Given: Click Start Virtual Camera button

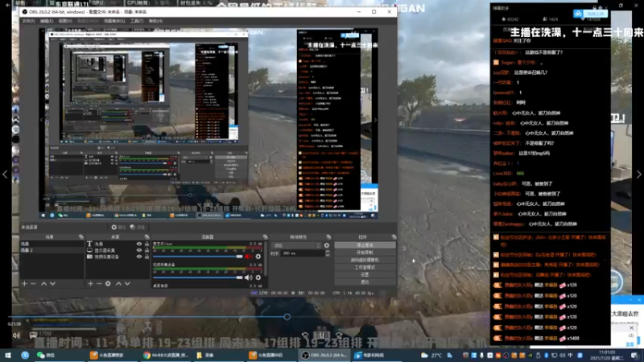Looking at the screenshot, I should coord(365,260).
